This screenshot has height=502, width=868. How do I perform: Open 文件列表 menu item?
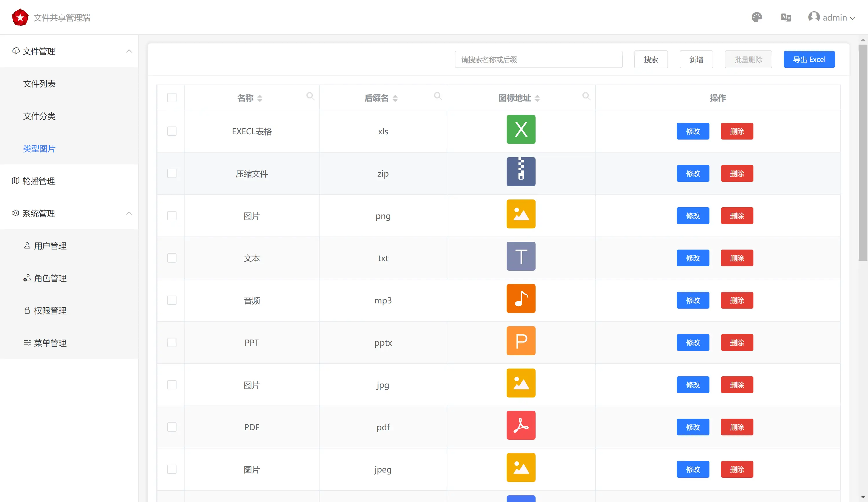coord(69,84)
